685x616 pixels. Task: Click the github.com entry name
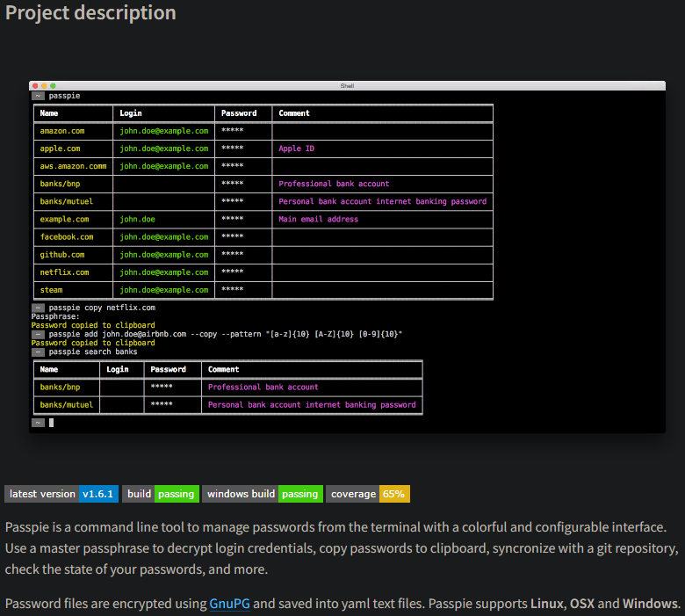(x=62, y=255)
